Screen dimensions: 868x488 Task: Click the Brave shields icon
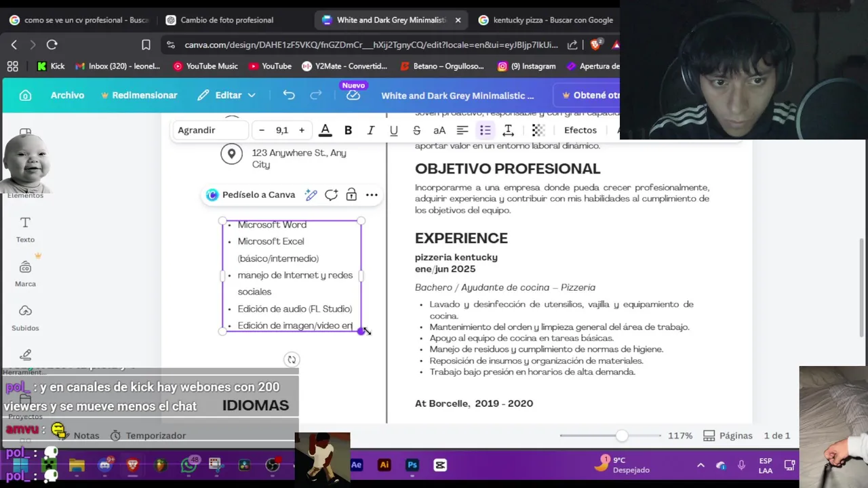(595, 45)
